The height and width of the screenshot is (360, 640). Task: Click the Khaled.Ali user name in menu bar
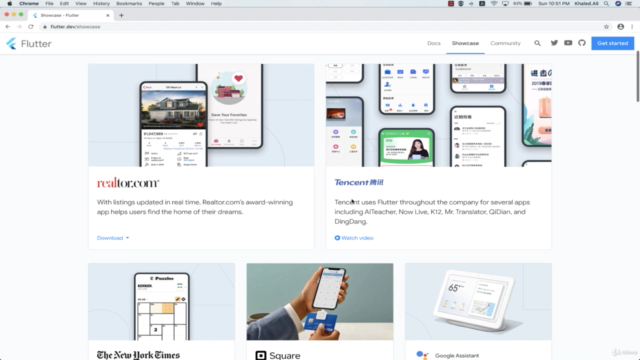point(586,4)
